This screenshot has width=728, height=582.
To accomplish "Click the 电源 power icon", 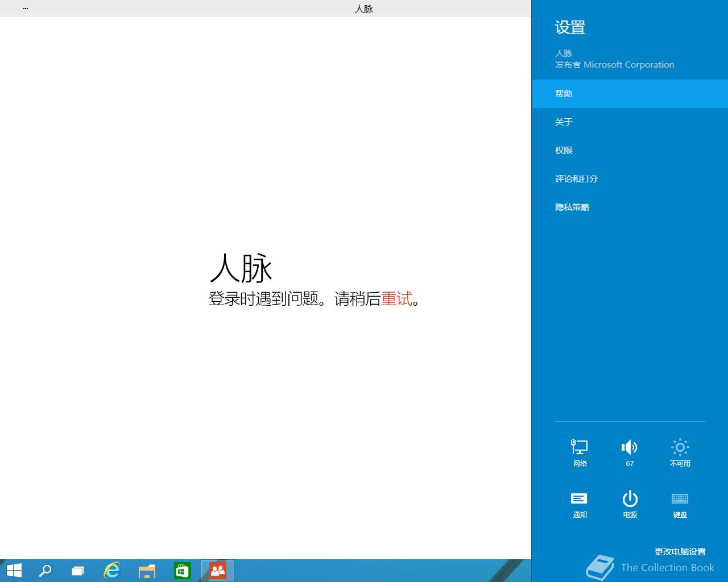I will (x=630, y=504).
